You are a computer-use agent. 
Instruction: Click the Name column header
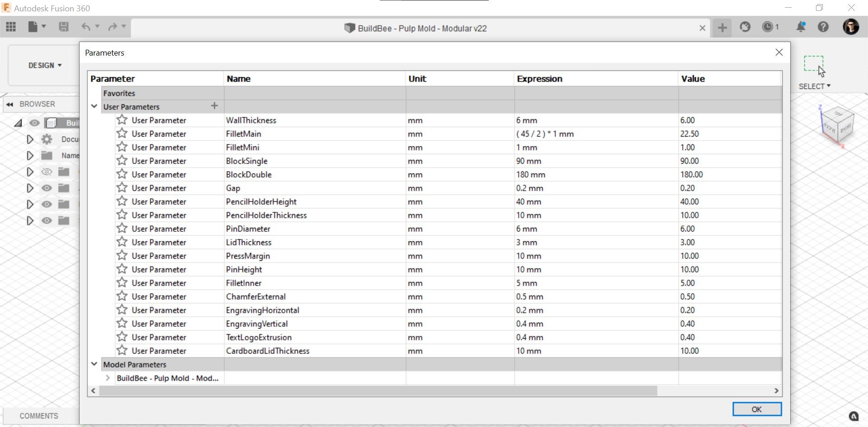tap(314, 79)
